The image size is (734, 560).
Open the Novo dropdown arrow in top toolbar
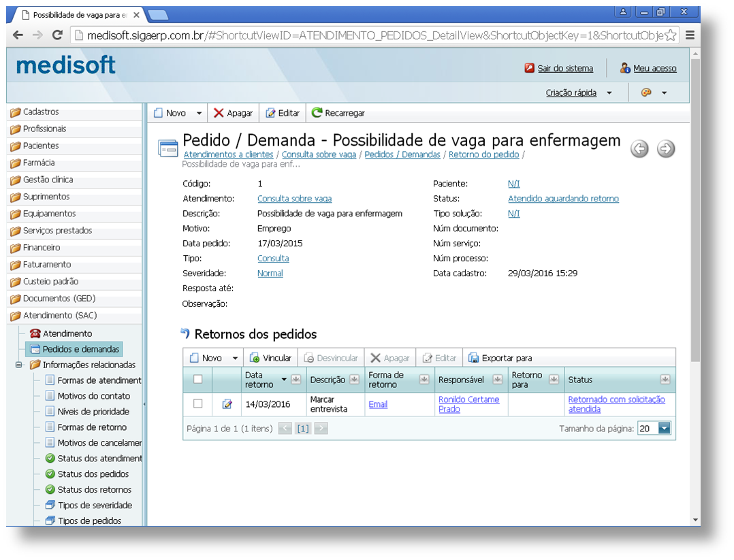tap(199, 113)
